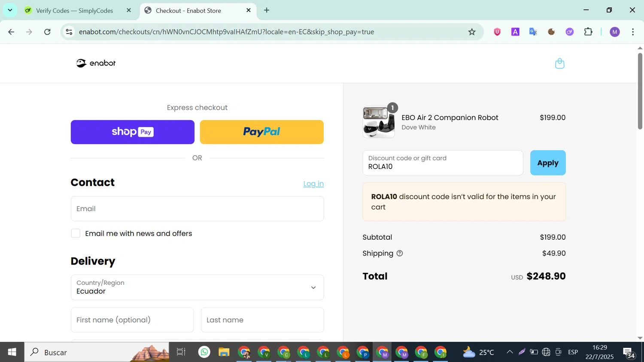
Task: Go forward with the browser arrow
Action: pos(29,32)
